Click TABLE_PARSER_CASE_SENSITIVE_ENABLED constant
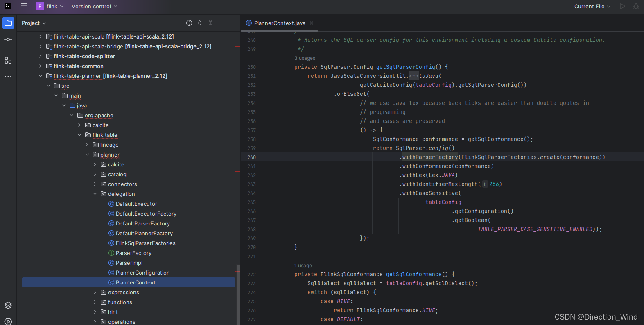 pyautogui.click(x=535, y=229)
